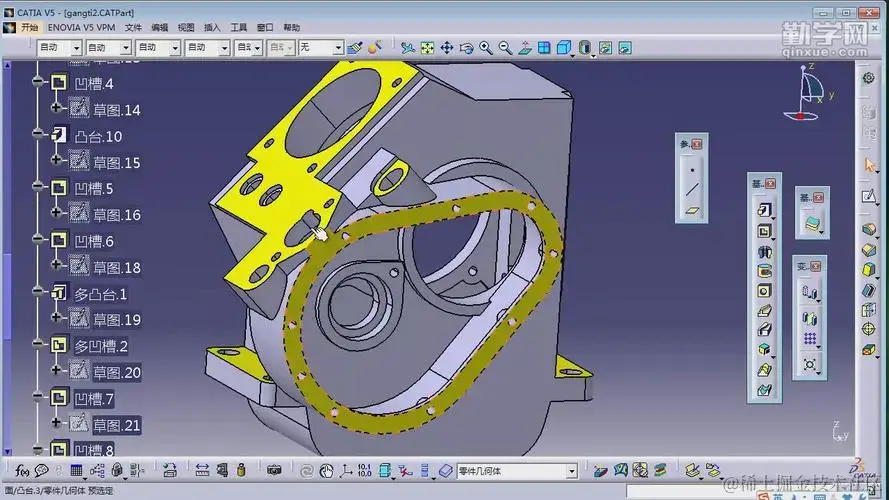This screenshot has width=889, height=500.
Task: Expand the 草图.20 node
Action: pos(56,370)
